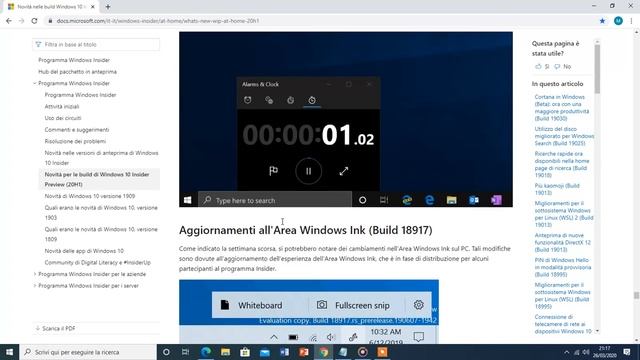Download the page via 'Scarica il PDF'

point(56,328)
